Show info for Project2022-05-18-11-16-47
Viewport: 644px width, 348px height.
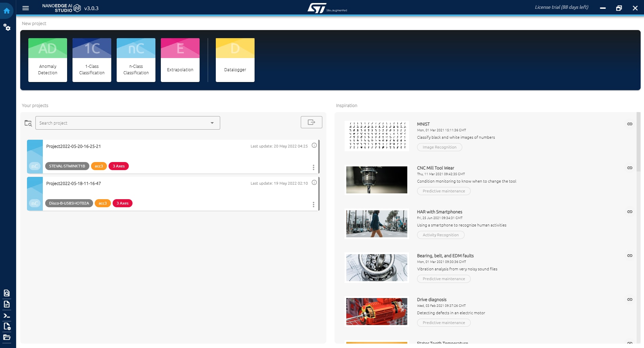point(314,183)
